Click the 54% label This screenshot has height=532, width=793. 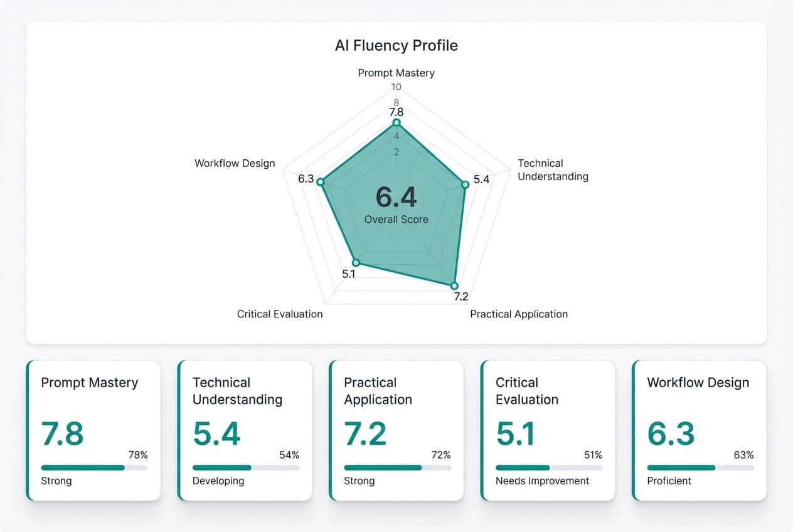point(289,455)
